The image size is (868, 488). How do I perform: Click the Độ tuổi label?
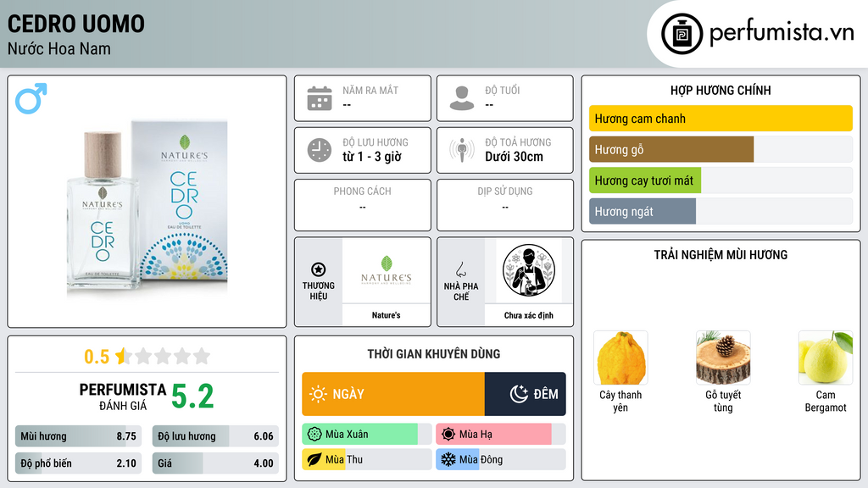pyautogui.click(x=502, y=90)
